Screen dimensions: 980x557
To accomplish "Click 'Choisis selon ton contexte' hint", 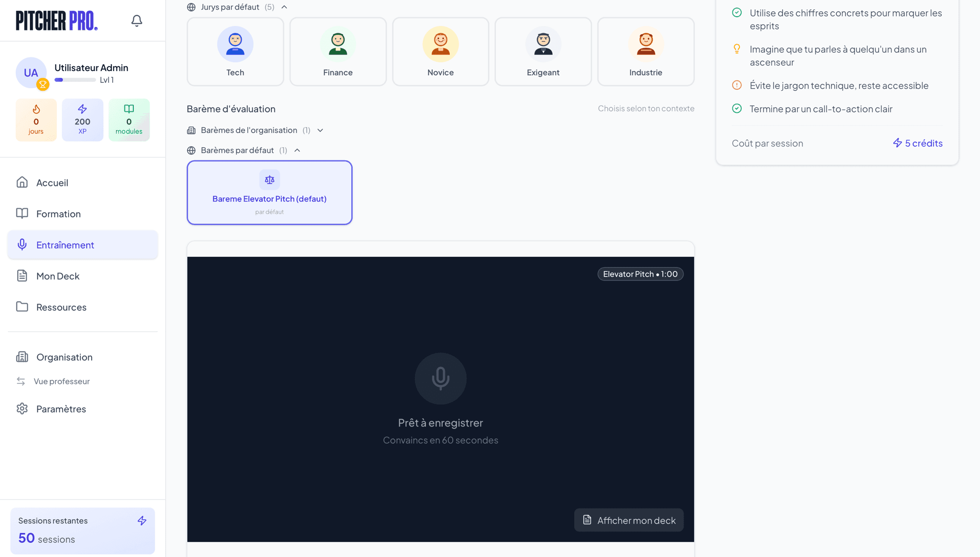I will point(646,108).
